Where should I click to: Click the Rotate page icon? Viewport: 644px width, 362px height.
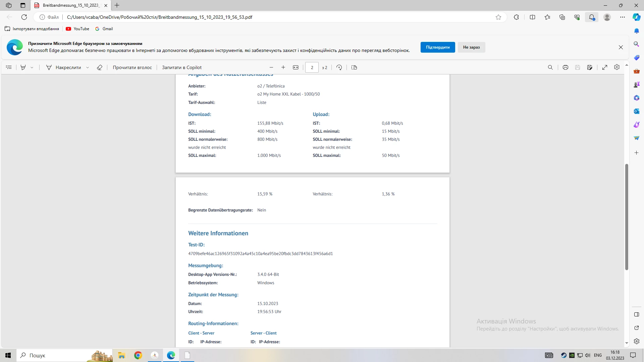point(339,67)
